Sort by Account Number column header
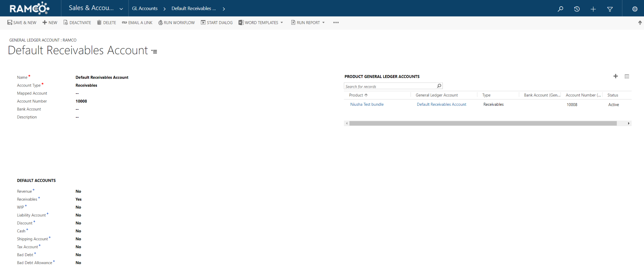644x271 pixels. click(583, 95)
